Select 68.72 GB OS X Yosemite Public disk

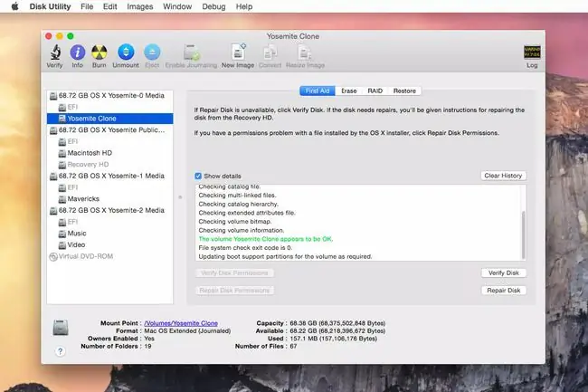click(109, 130)
